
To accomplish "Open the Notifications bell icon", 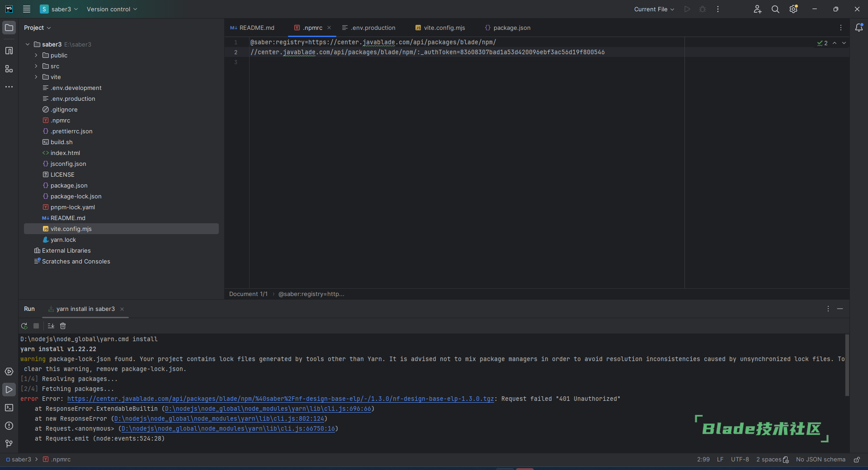I will 859,28.
